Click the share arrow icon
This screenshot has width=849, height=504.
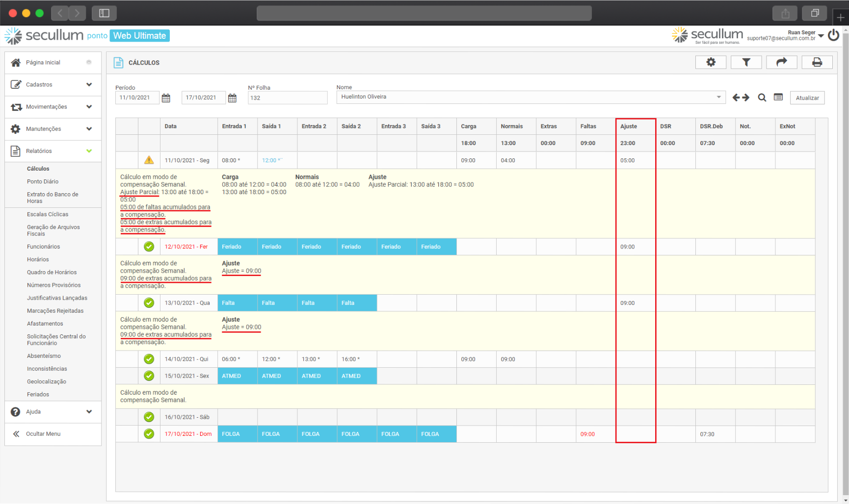781,62
